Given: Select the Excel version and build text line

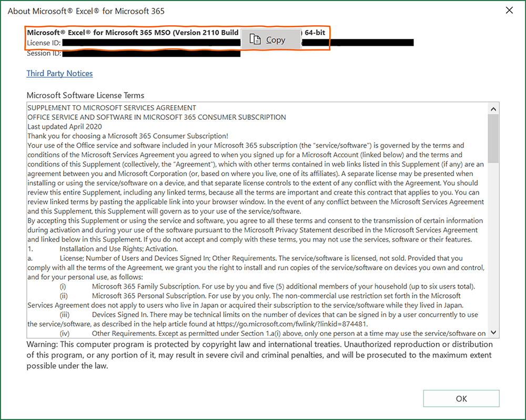Looking at the screenshot, I should point(176,33).
